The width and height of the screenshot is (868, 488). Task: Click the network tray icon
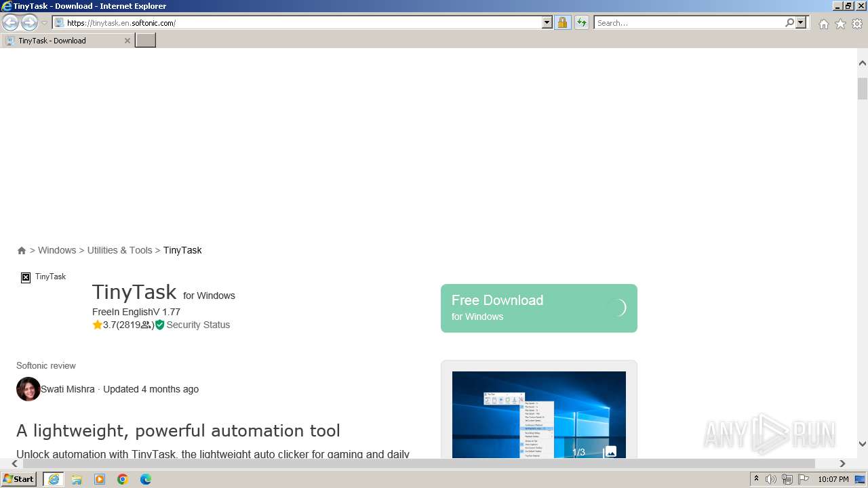click(x=787, y=479)
